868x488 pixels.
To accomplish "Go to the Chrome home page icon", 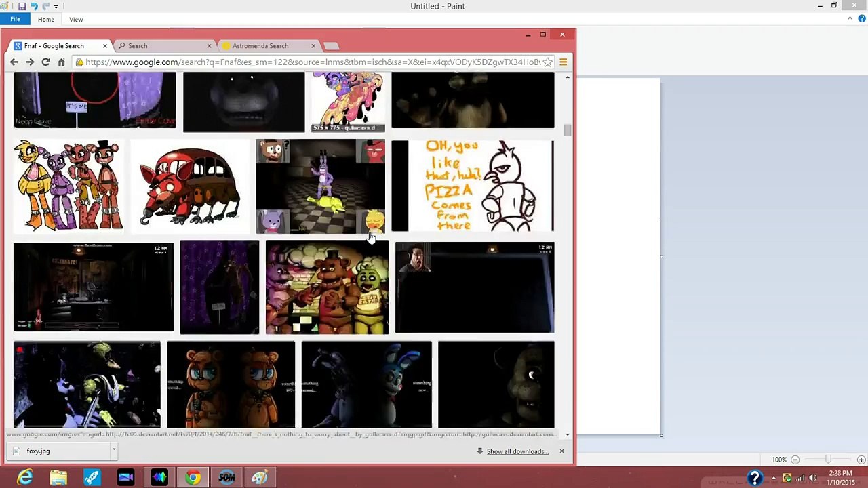I will 61,62.
